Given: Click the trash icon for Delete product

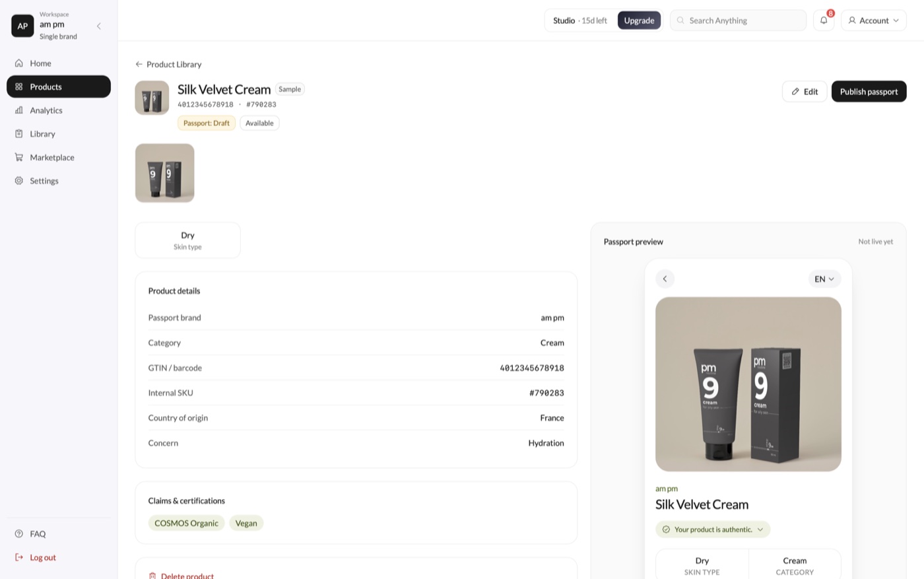Looking at the screenshot, I should (x=152, y=576).
